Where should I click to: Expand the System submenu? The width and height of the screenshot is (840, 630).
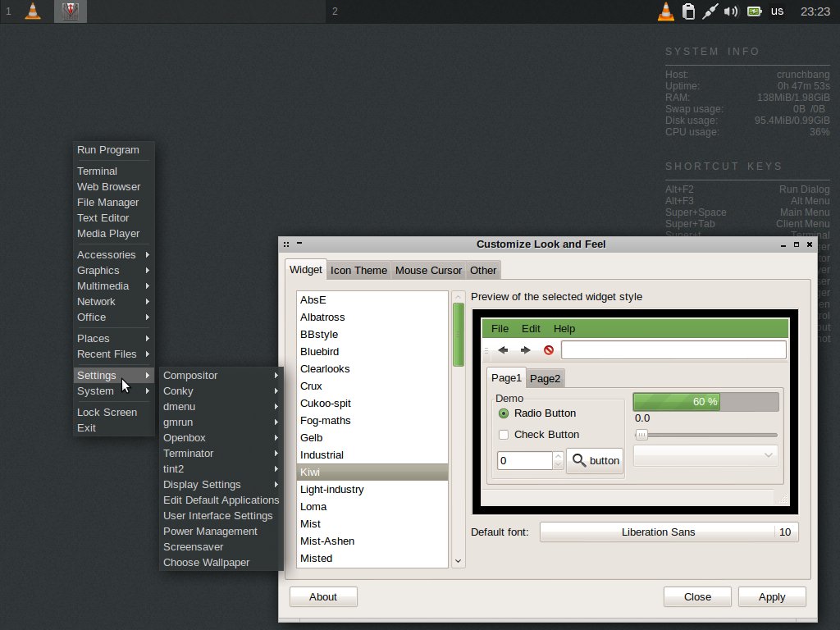point(113,390)
